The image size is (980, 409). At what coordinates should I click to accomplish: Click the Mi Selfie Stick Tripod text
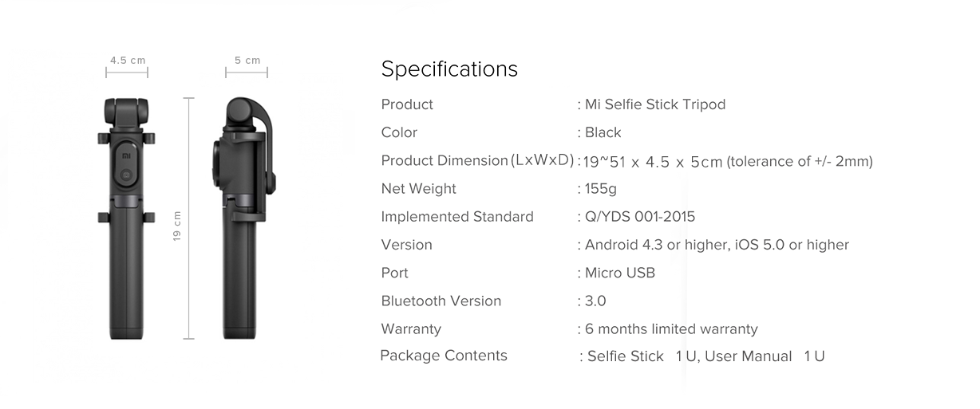[x=655, y=104]
